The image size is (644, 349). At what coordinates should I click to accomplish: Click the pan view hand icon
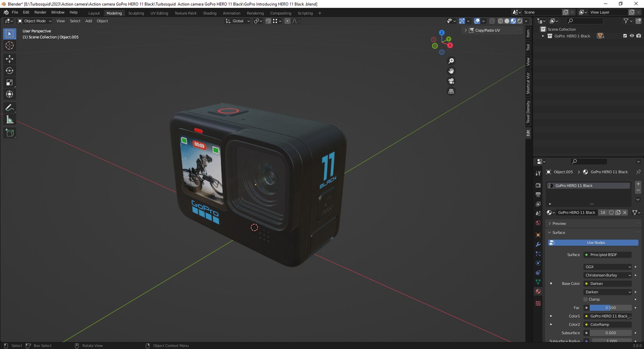[451, 71]
